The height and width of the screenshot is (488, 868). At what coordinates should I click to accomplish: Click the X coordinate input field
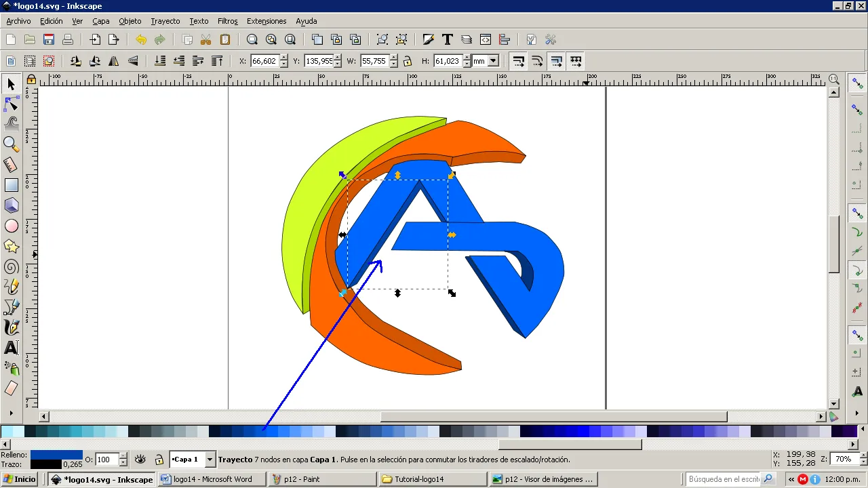(264, 61)
